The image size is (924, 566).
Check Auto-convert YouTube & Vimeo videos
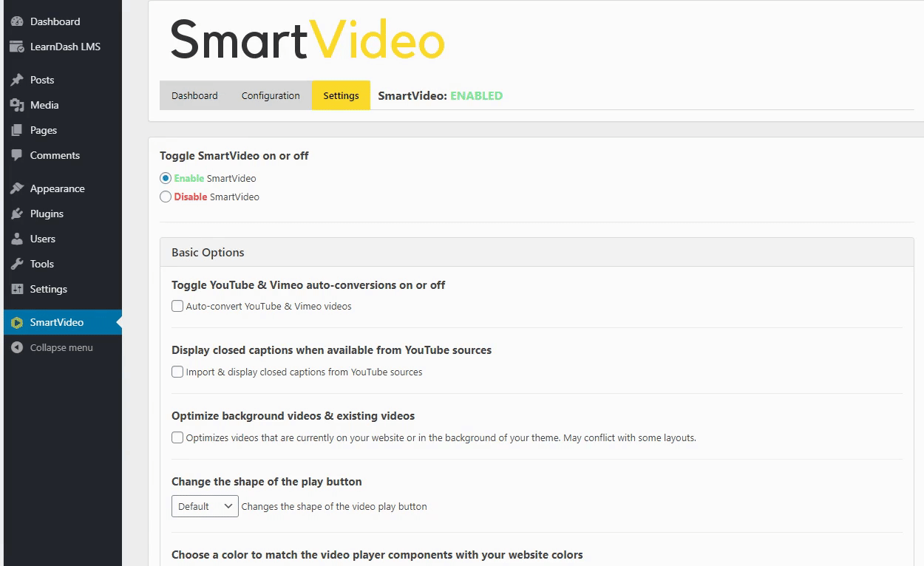[177, 306]
